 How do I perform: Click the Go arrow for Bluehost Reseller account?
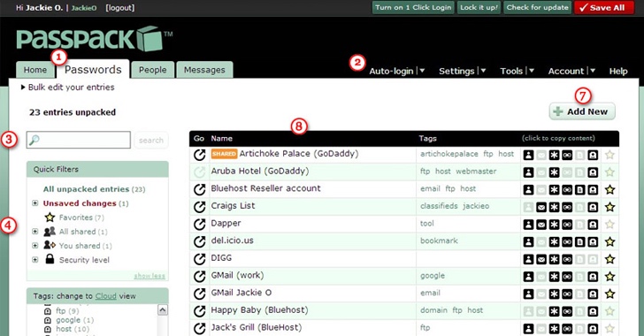[200, 189]
